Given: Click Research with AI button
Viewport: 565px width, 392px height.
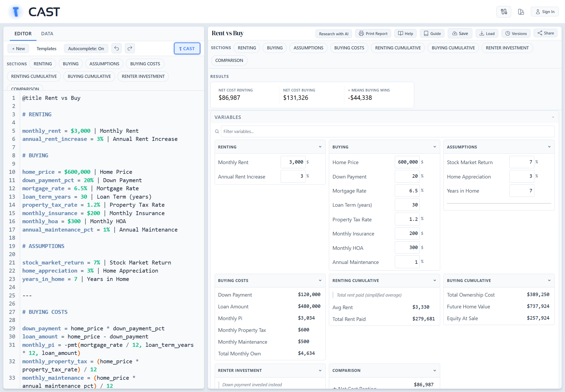Looking at the screenshot, I should coord(334,34).
